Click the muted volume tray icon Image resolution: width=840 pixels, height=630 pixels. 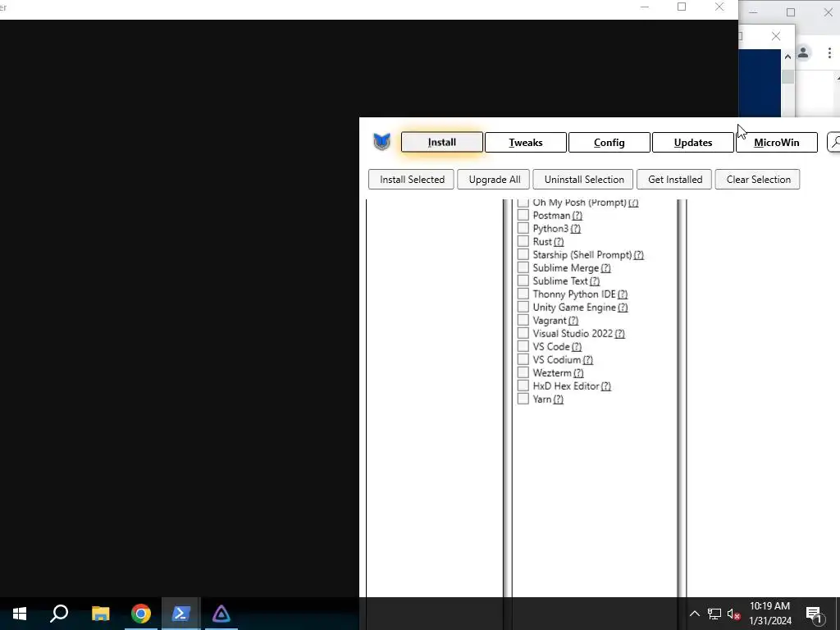[734, 614]
